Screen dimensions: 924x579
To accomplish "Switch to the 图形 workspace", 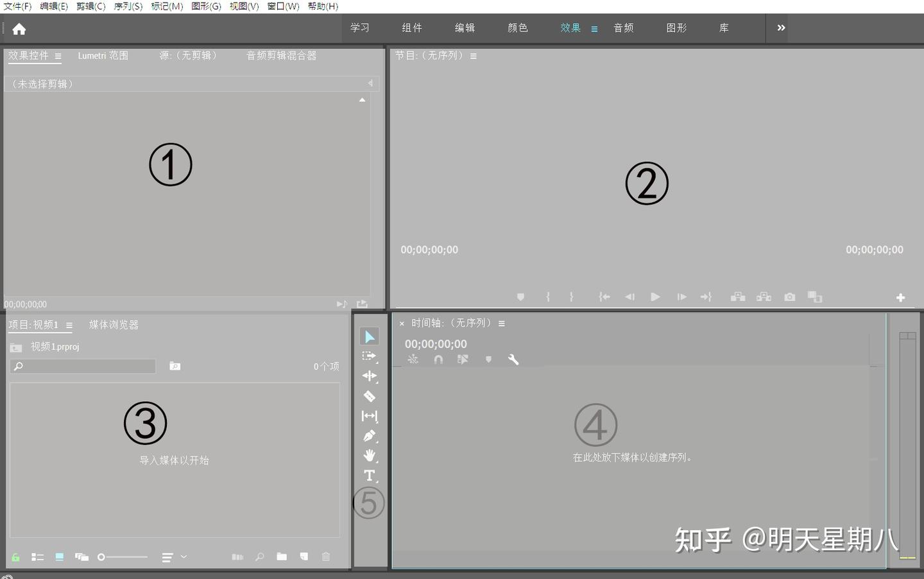I will click(676, 28).
